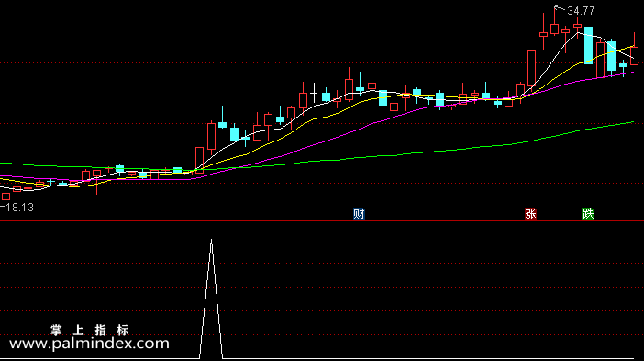This screenshot has width=644, height=361.
Task: Open the www.palmindex.com watermark link
Action: pyautogui.click(x=89, y=344)
